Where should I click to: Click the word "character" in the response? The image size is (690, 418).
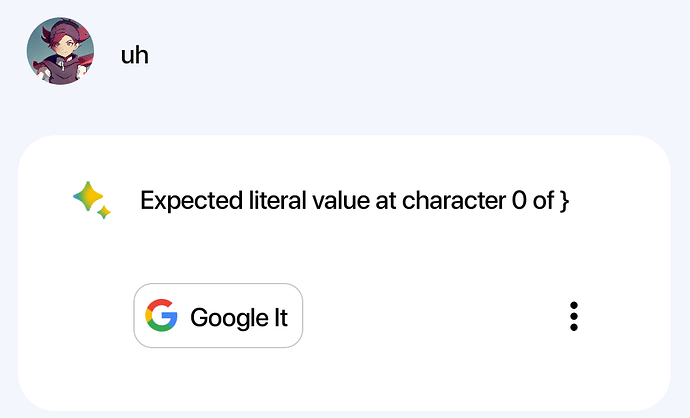click(x=449, y=201)
